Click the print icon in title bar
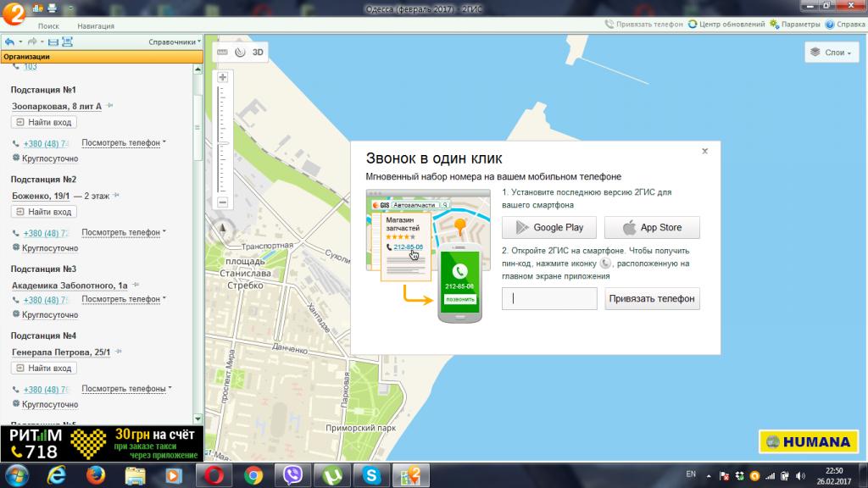868x488 pixels. 53,8
